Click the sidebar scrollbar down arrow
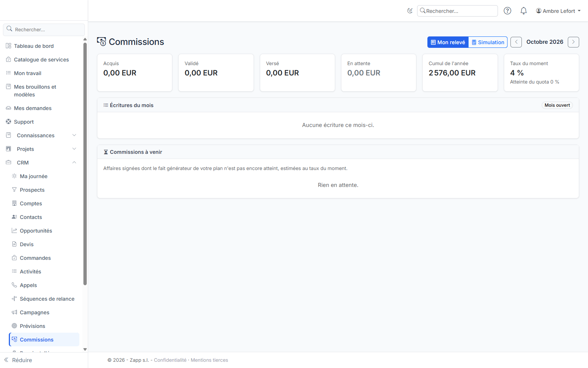588x368 pixels. [85, 349]
